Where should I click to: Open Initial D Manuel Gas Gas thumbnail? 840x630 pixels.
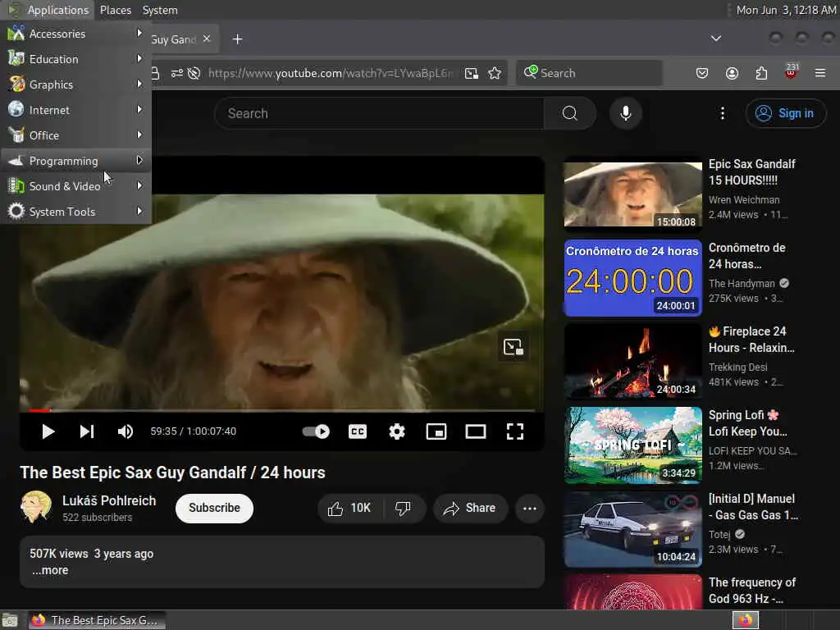pos(632,529)
